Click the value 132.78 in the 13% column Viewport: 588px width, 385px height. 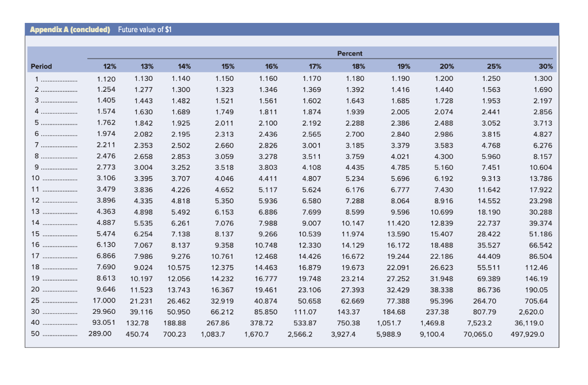pyautogui.click(x=137, y=323)
